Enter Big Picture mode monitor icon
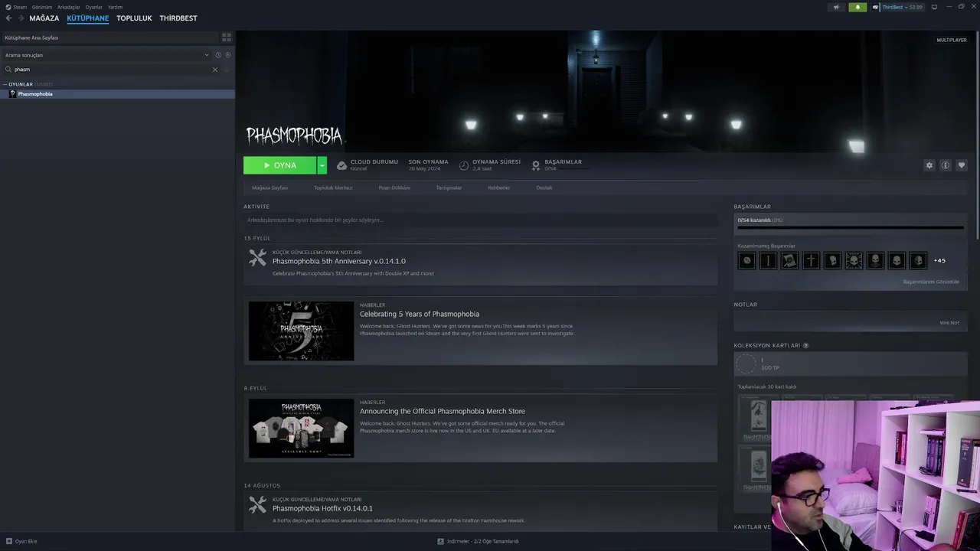Screen dimensions: 980x551 [x=934, y=7]
